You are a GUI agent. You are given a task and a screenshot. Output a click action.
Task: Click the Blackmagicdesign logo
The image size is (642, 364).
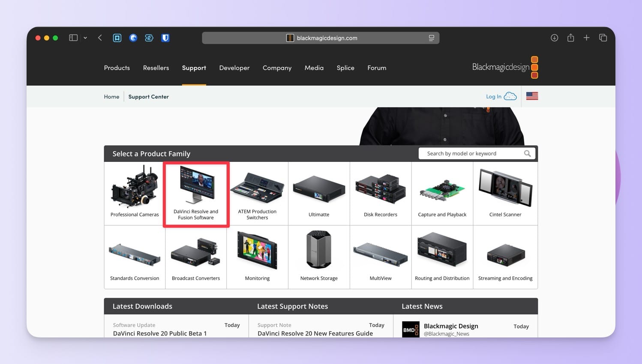(x=505, y=67)
